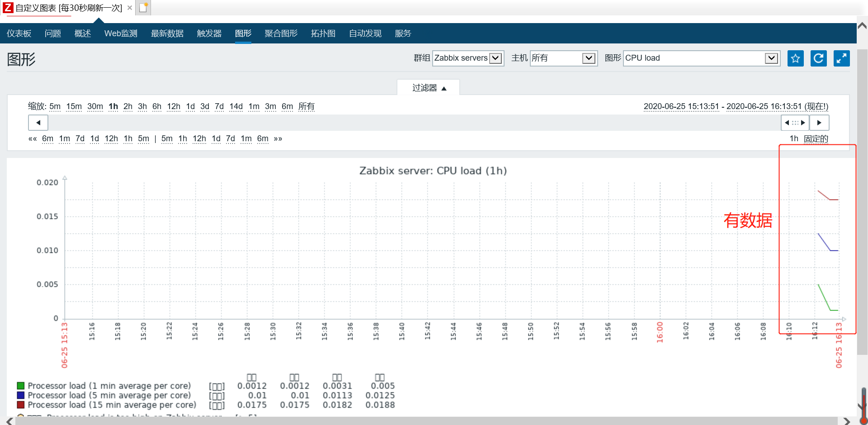Screen dimensions: 868x425
Task: Open the Web监测 menu
Action: (121, 33)
